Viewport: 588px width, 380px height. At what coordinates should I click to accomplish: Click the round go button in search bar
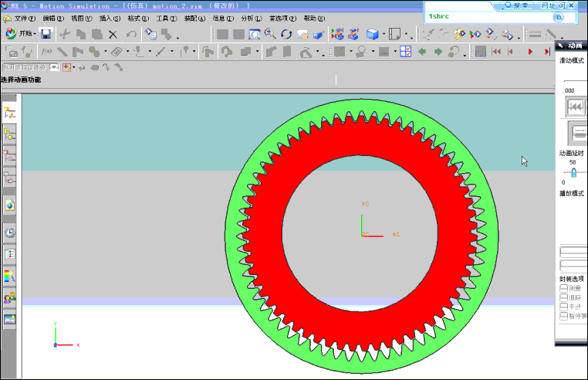[x=558, y=17]
